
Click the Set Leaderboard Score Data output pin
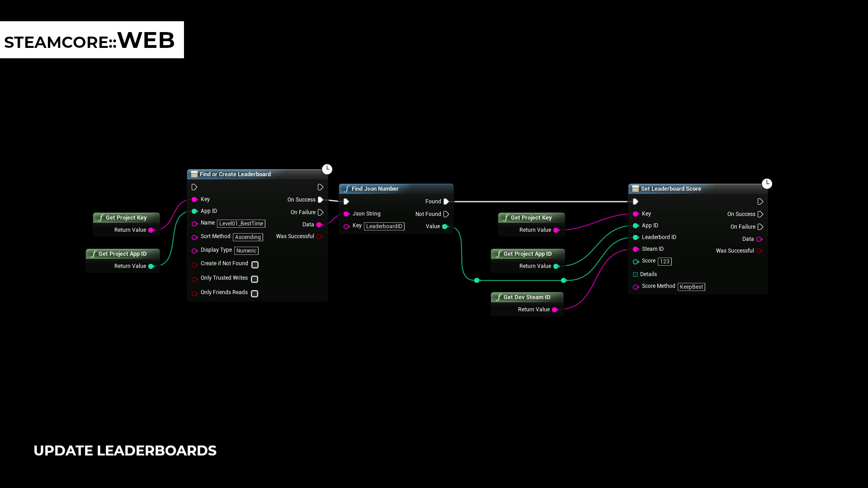click(759, 239)
